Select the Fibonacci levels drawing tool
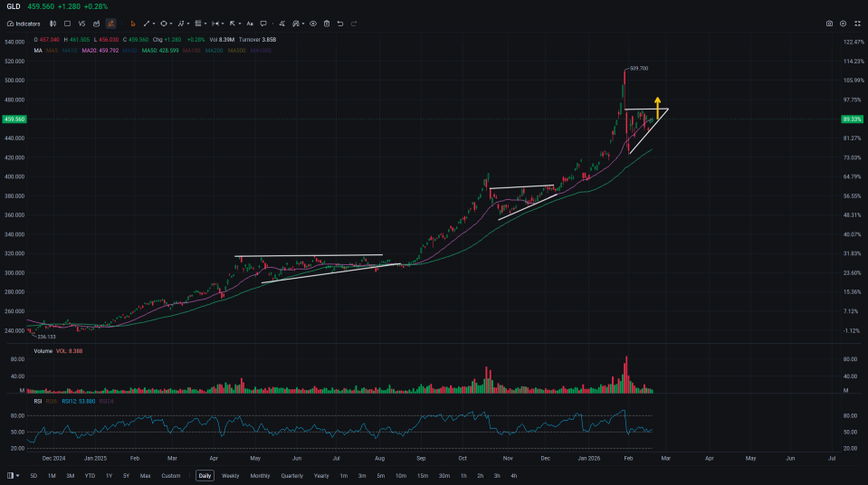 point(198,24)
